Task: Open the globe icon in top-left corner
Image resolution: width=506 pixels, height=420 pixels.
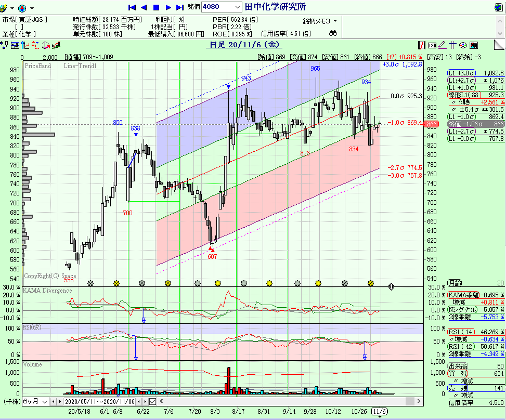Action: point(22,8)
